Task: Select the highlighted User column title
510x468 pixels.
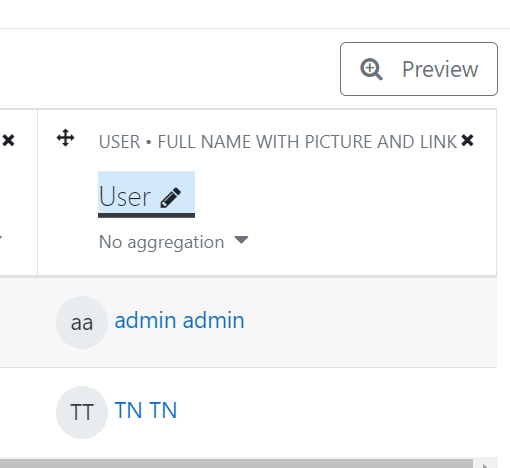Action: tap(146, 195)
